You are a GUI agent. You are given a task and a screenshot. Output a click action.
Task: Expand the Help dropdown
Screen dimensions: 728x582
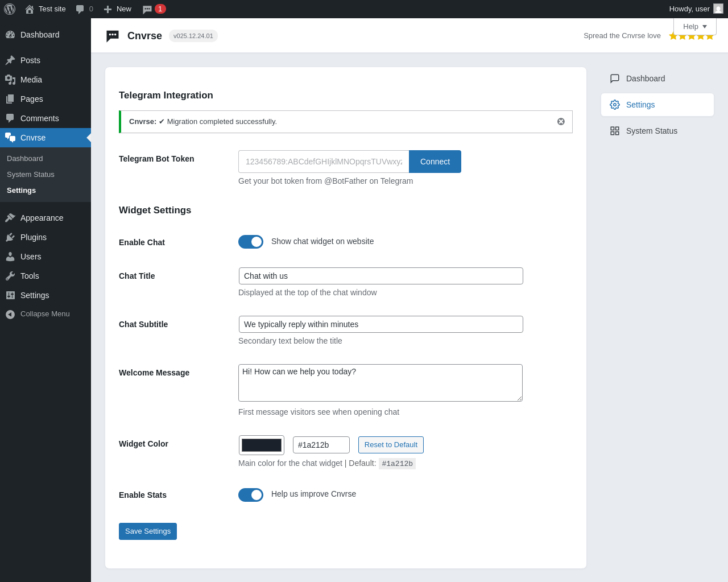[x=695, y=27]
